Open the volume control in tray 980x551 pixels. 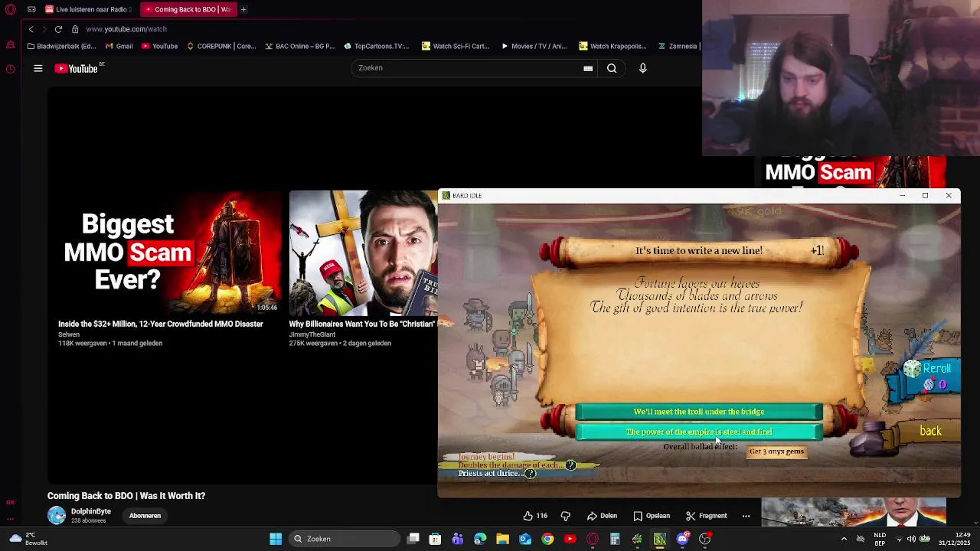[x=911, y=539]
